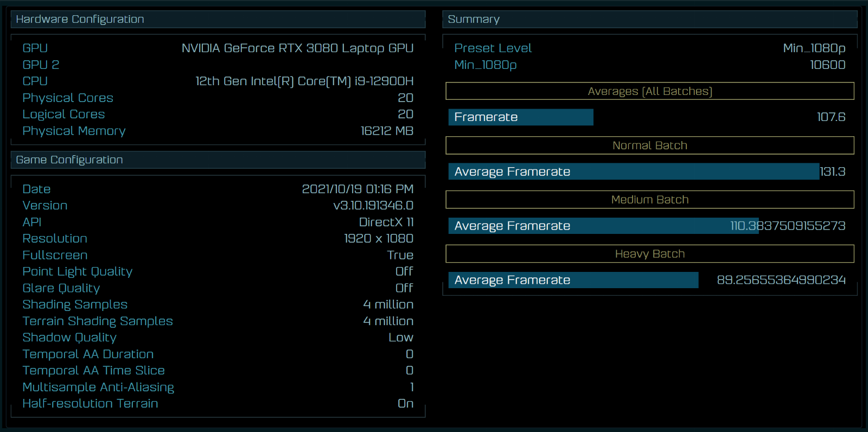Viewport: 868px width, 432px height.
Task: Click the Half-resolution Terrain On value
Action: click(x=405, y=404)
